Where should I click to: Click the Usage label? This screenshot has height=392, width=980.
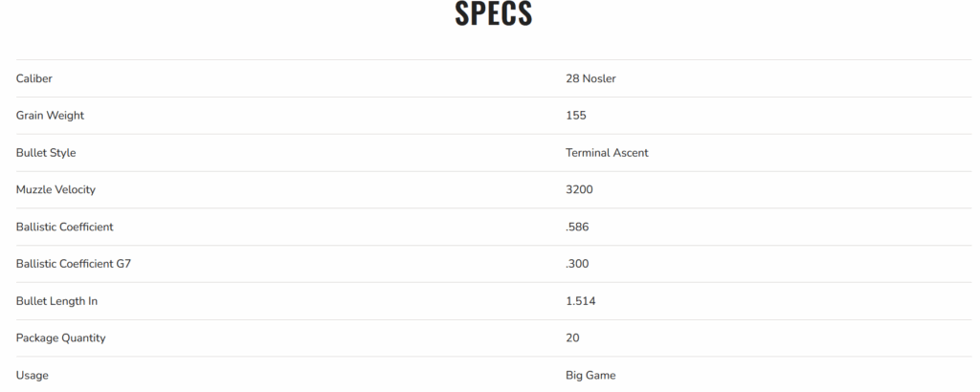(x=32, y=376)
